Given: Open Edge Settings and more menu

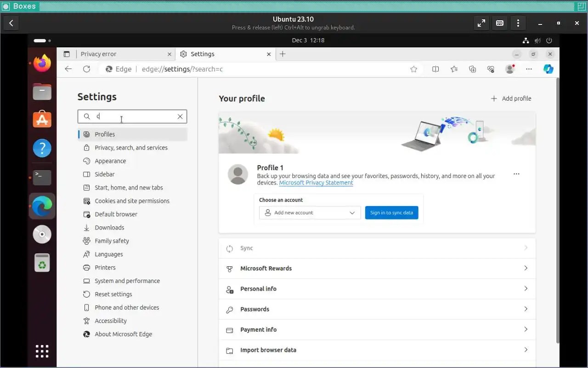Looking at the screenshot, I should tap(529, 69).
